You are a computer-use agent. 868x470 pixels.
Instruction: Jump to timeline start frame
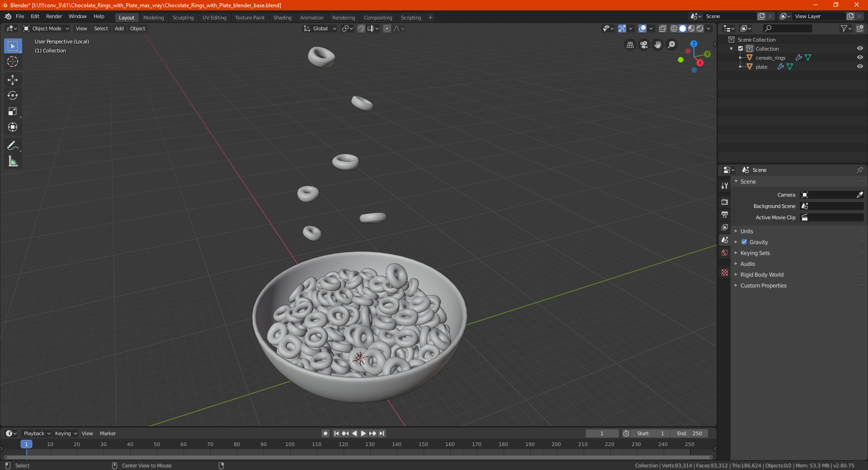tap(336, 433)
